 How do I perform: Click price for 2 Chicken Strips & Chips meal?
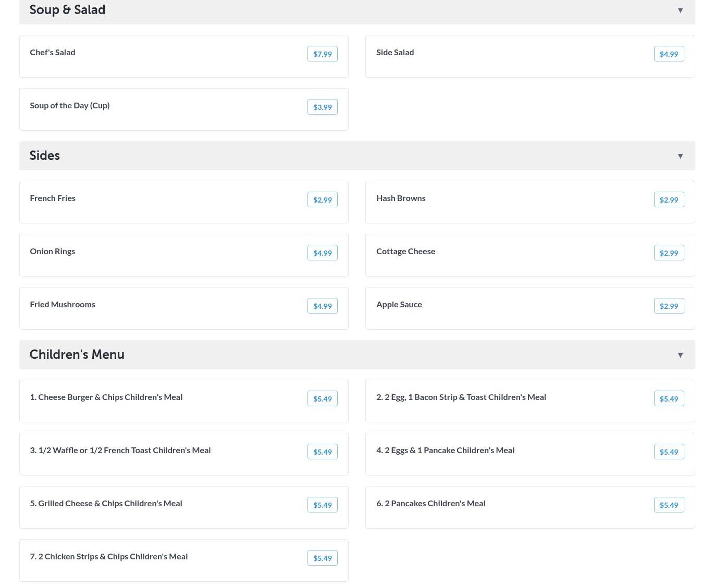[x=322, y=558]
